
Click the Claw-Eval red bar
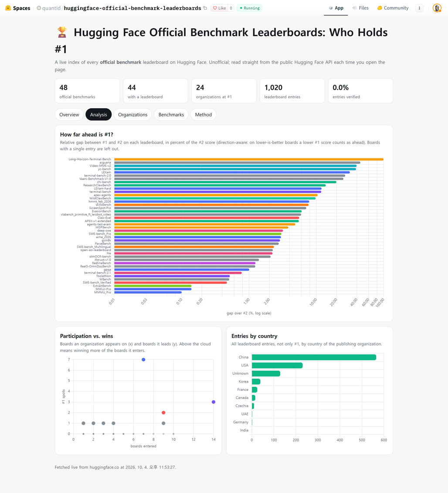(x=207, y=218)
